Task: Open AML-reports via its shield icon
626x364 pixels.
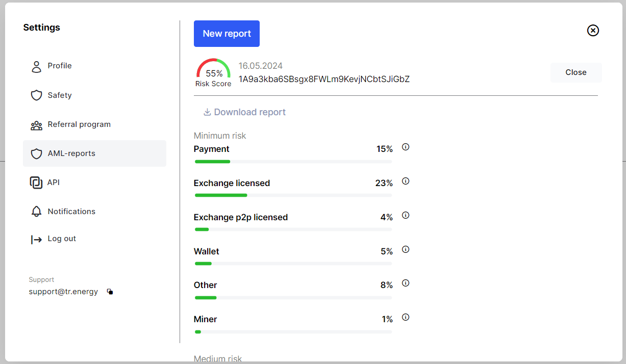Action: click(36, 153)
